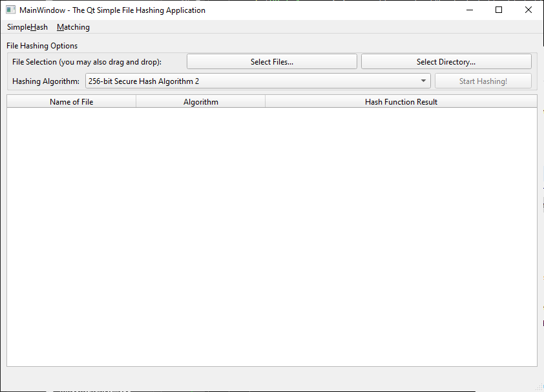The width and height of the screenshot is (544, 392).
Task: Open the Matching menu
Action: click(73, 27)
